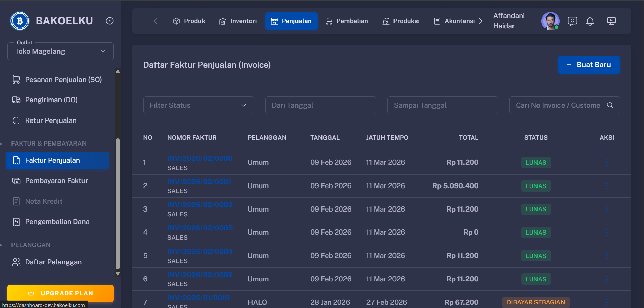
Task: Click the notification bell icon
Action: coord(590,21)
